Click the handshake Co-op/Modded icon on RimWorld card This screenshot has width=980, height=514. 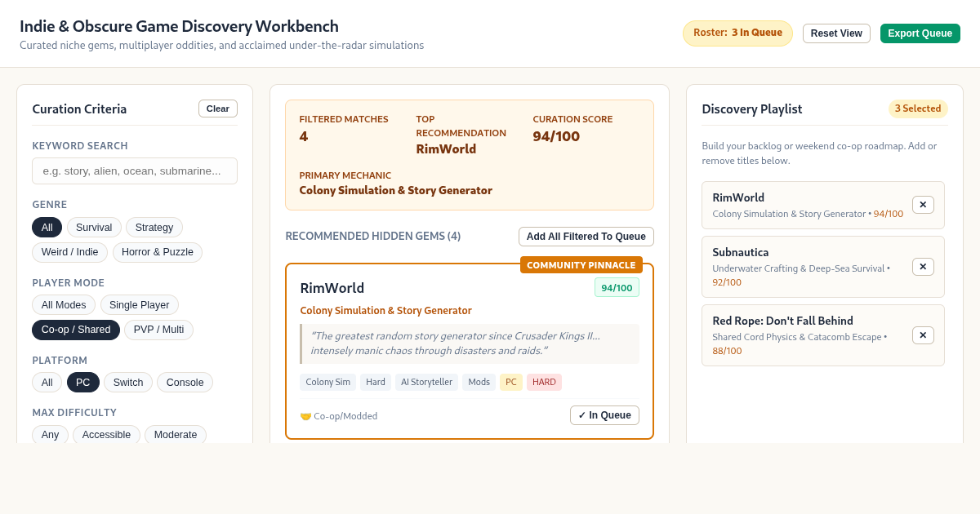(305, 416)
